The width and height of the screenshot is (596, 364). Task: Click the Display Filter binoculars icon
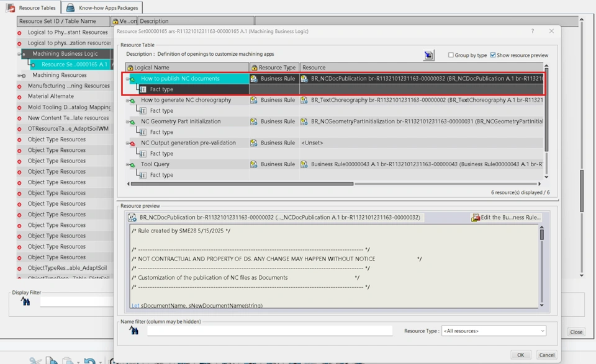click(25, 301)
